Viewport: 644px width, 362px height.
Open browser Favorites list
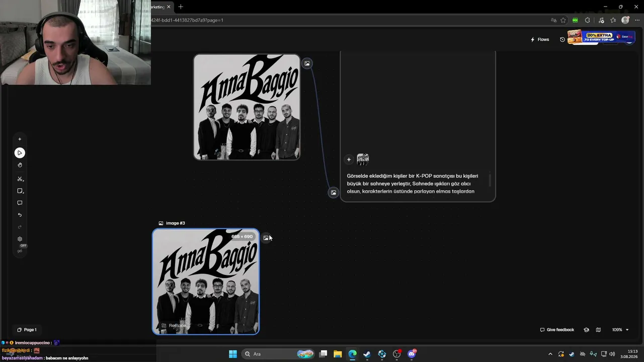[613, 20]
